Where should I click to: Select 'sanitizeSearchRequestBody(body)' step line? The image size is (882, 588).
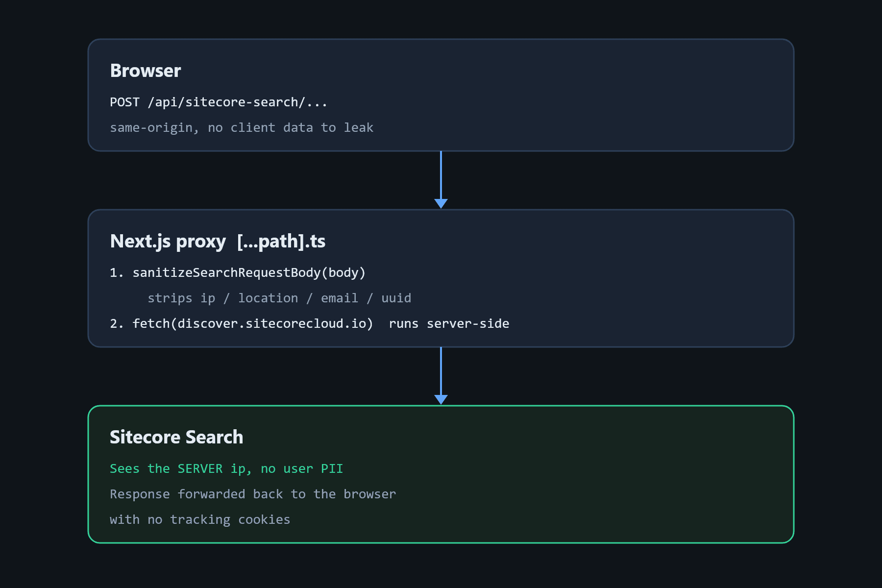tap(238, 272)
